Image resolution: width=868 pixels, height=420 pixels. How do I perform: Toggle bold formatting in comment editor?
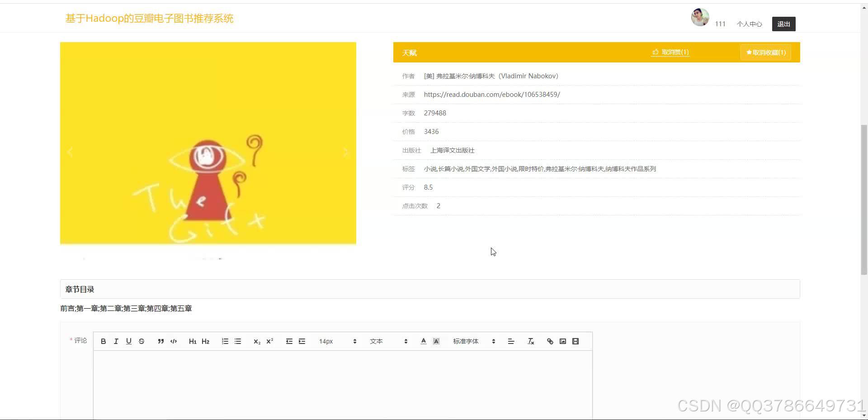[x=103, y=341]
